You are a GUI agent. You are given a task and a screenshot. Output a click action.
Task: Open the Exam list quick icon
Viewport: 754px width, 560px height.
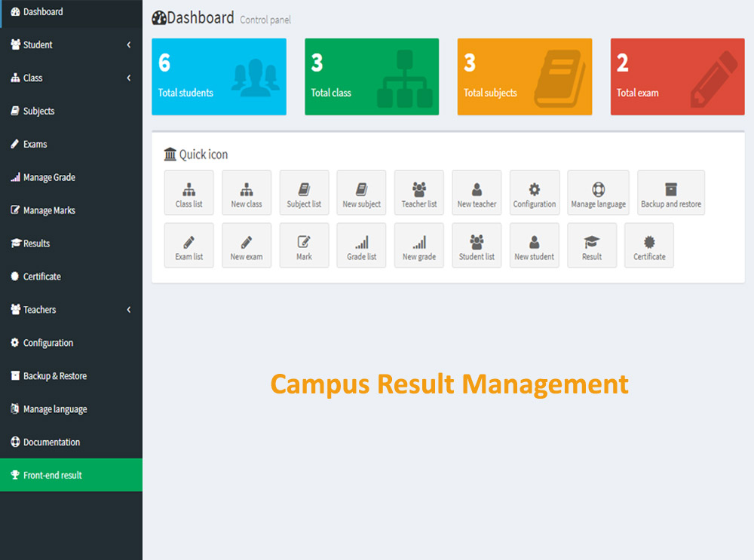coord(189,245)
